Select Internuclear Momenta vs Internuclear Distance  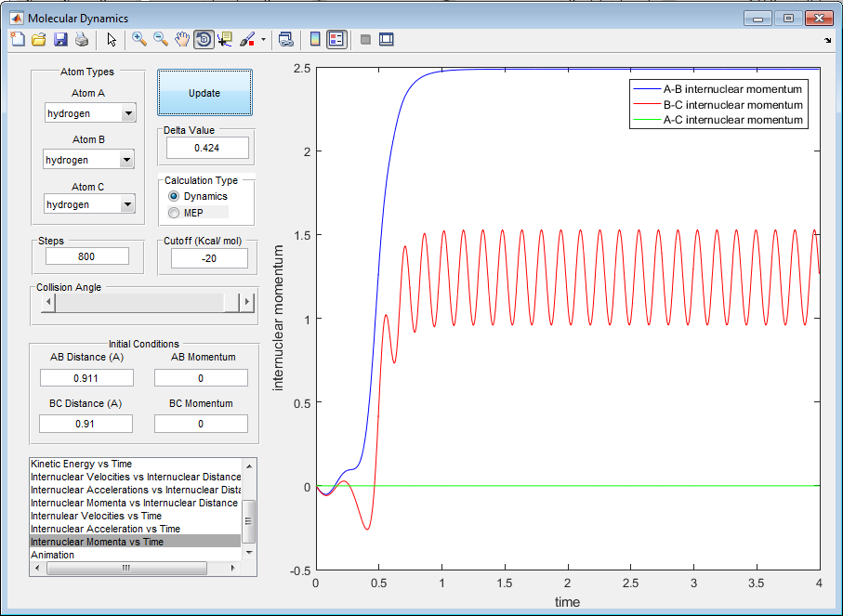pyautogui.click(x=135, y=503)
